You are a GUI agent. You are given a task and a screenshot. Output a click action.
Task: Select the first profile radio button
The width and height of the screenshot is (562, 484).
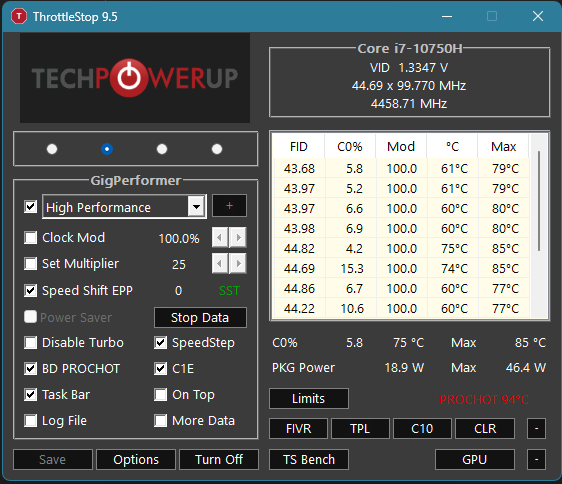52,149
